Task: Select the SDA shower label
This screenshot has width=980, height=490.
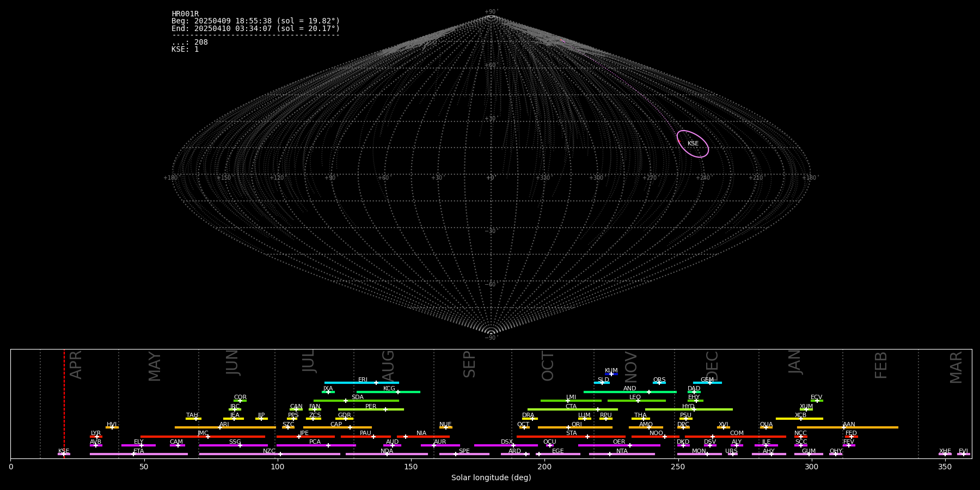Action: 358,397
